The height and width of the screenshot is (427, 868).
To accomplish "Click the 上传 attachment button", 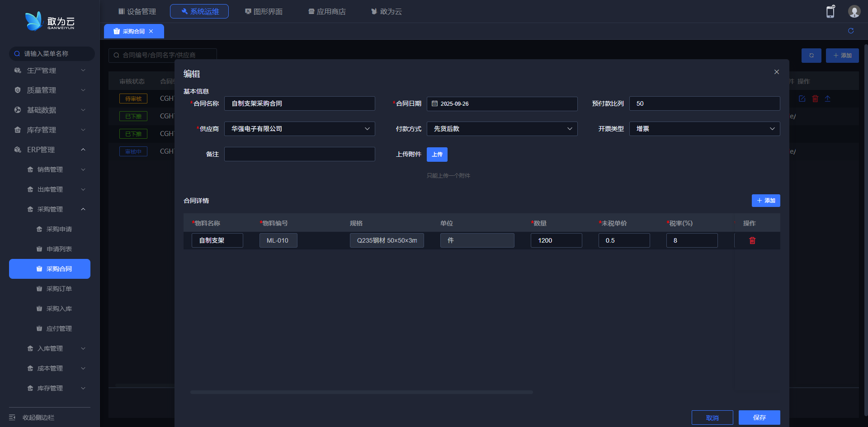I will (x=437, y=155).
